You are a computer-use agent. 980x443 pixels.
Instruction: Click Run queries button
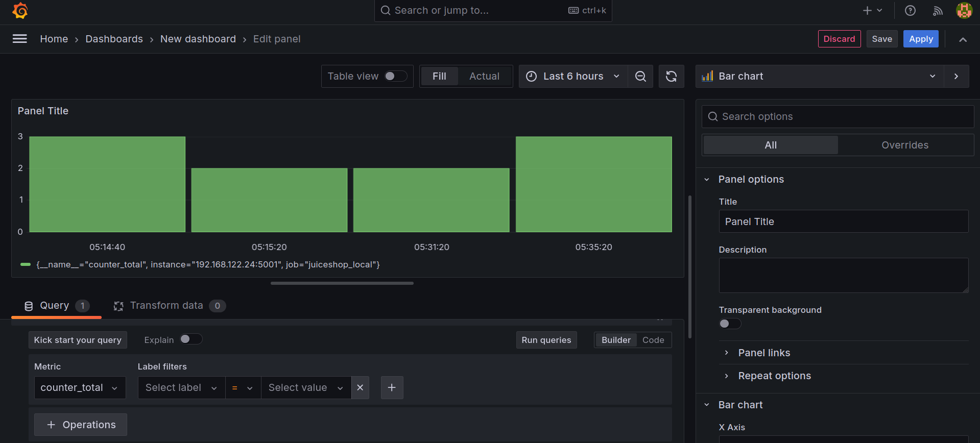point(546,340)
